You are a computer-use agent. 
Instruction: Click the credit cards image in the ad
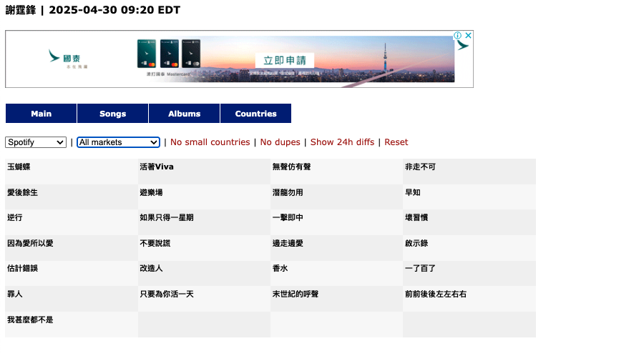click(168, 54)
